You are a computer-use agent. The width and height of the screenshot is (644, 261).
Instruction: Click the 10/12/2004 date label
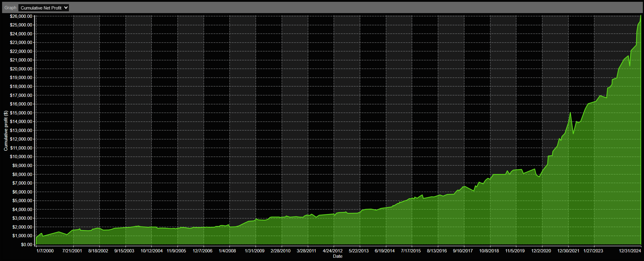coord(152,251)
